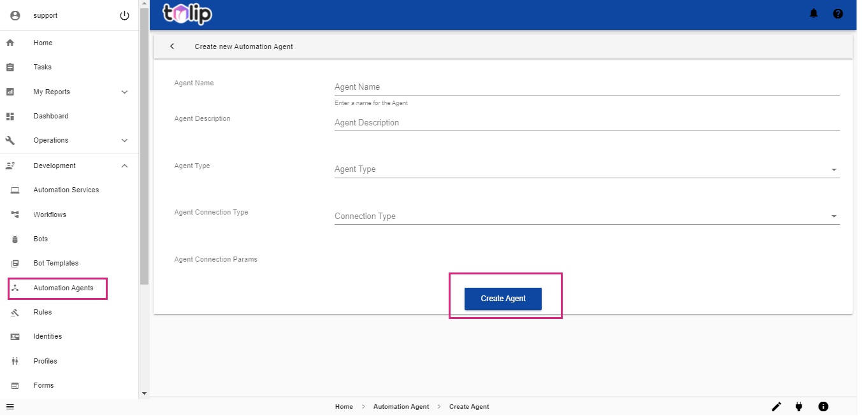Click the user account icon beside support
868x417 pixels.
coord(15,15)
